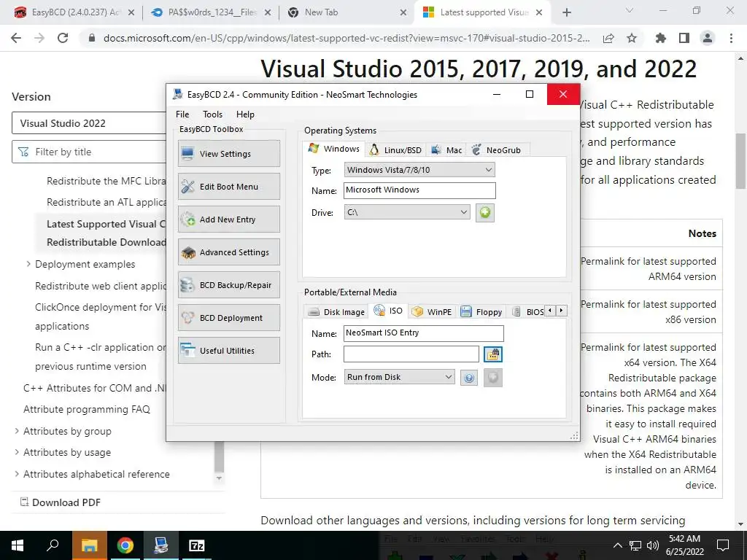Image resolution: width=747 pixels, height=560 pixels.
Task: Switch to the Floppy tab
Action: (481, 312)
